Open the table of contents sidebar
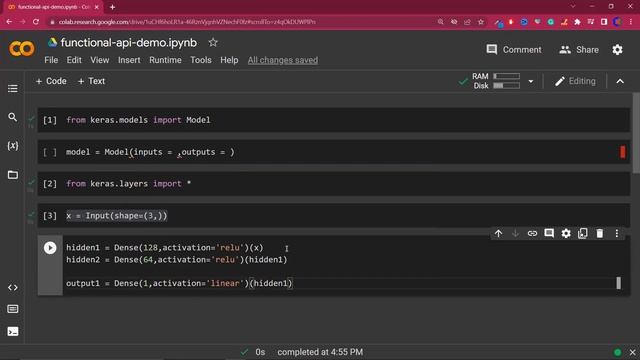 click(13, 89)
